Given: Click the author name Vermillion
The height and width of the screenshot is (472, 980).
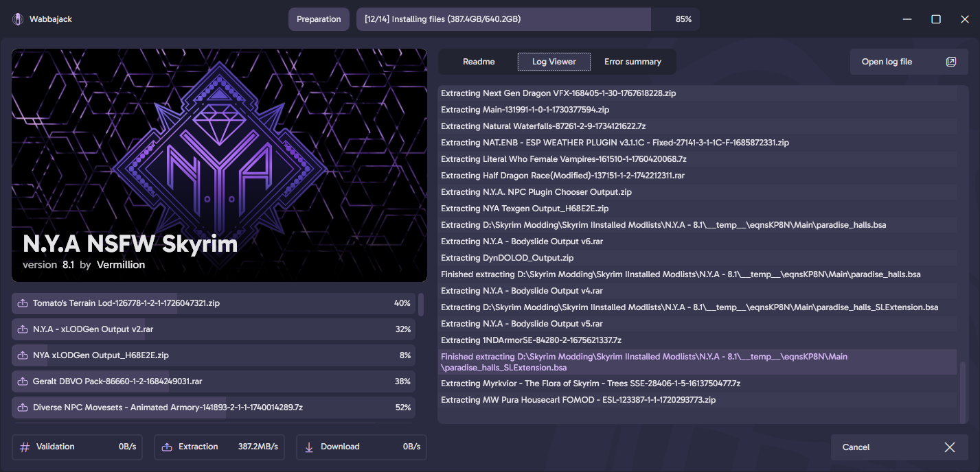Looking at the screenshot, I should pyautogui.click(x=121, y=265).
